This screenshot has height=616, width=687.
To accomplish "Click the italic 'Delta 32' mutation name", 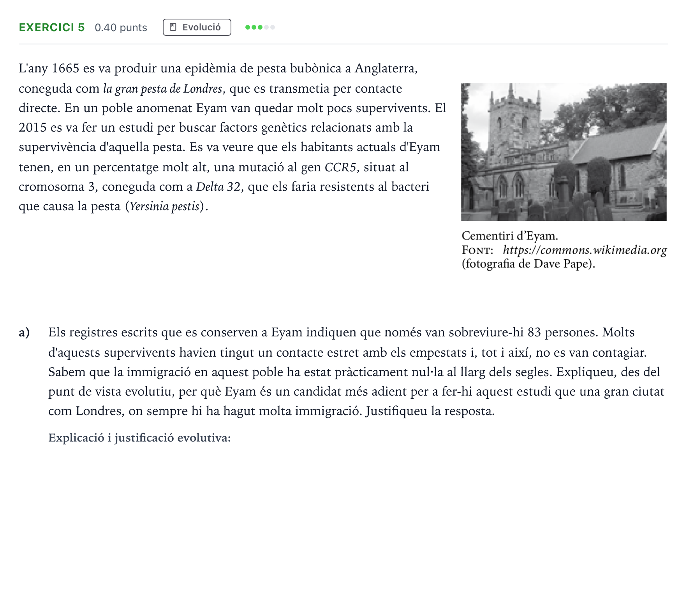I will pos(218,187).
